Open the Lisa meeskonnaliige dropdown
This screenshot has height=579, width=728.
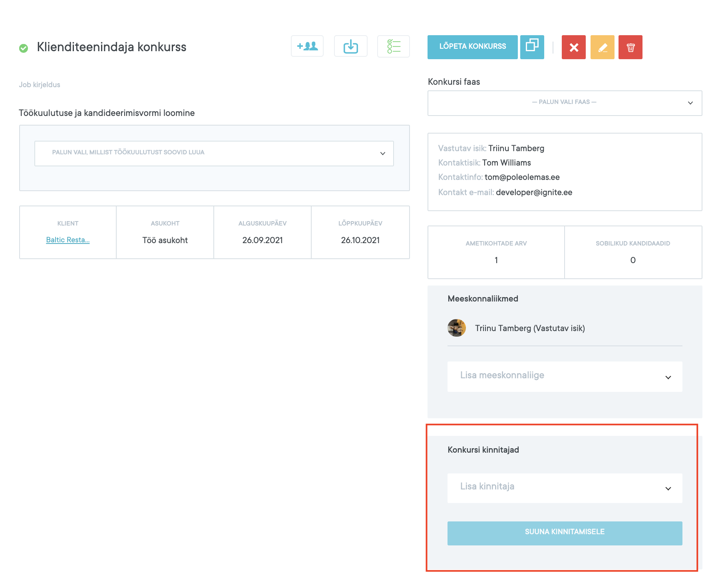[x=564, y=376]
